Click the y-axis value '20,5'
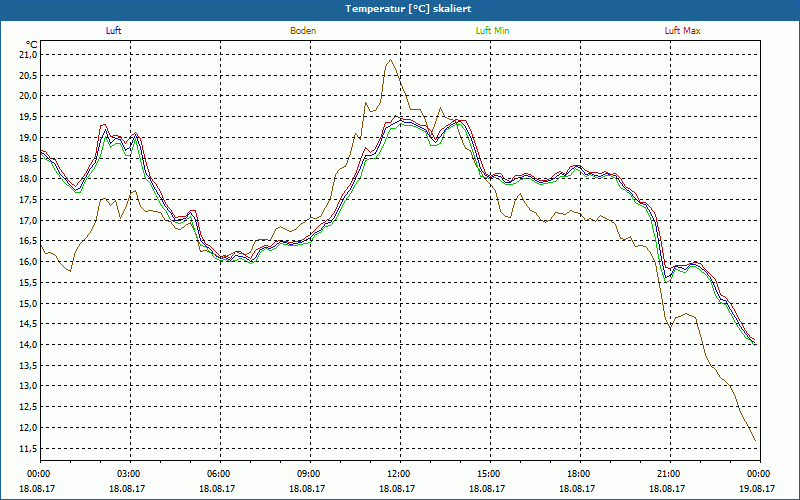The height and width of the screenshot is (500, 800). click(29, 76)
